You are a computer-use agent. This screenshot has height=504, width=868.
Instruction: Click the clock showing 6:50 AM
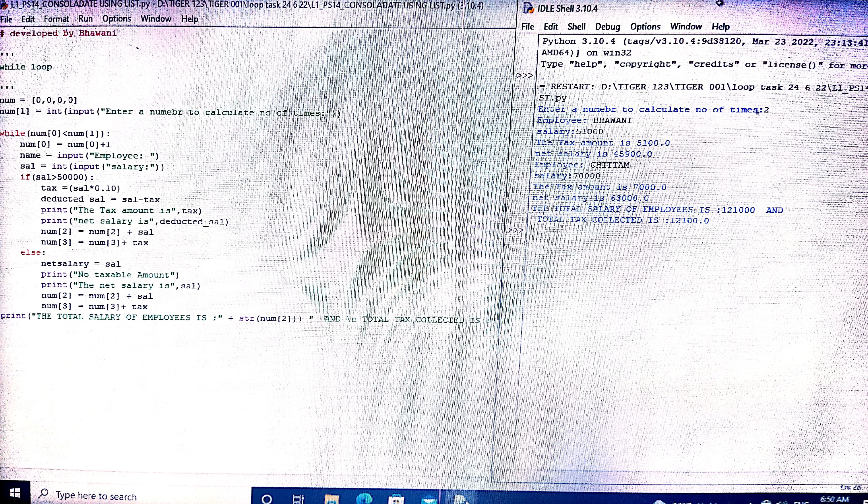point(834,499)
